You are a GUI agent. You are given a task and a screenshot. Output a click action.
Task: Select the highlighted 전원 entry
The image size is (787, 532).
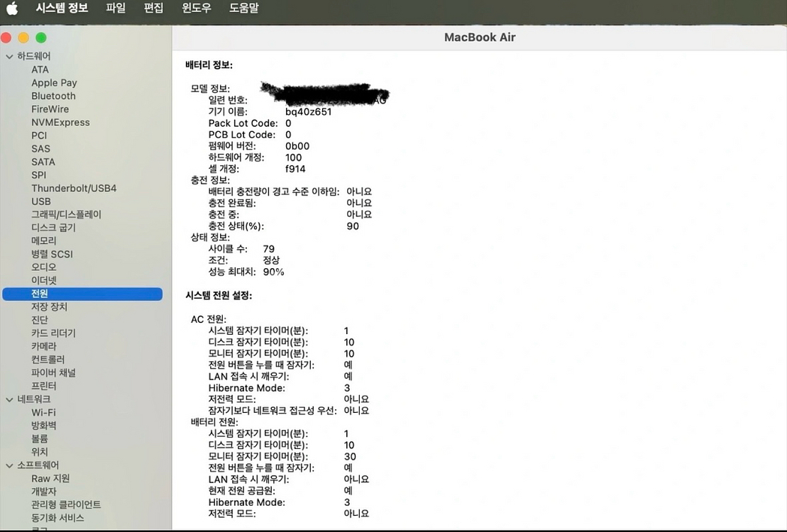[x=82, y=294]
